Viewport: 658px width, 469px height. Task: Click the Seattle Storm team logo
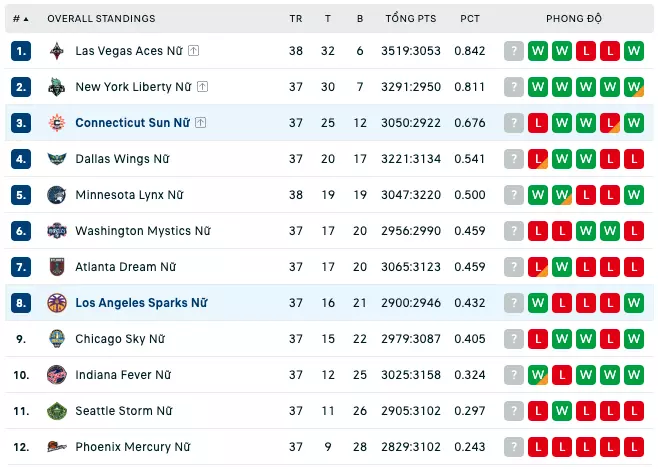(57, 411)
